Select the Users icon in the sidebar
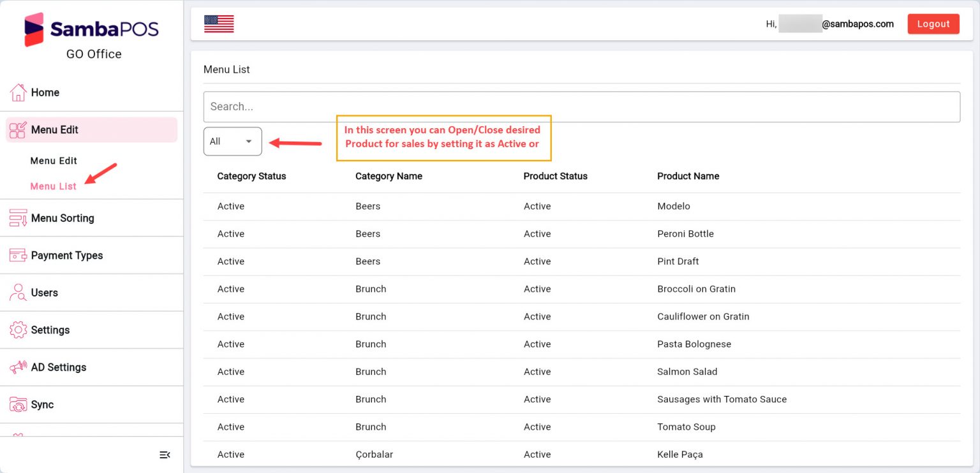 click(x=19, y=292)
